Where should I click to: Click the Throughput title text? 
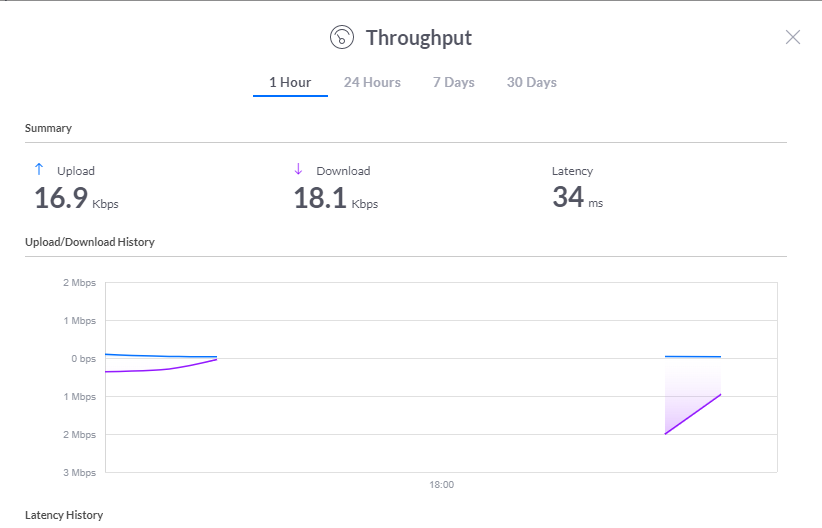click(x=419, y=38)
